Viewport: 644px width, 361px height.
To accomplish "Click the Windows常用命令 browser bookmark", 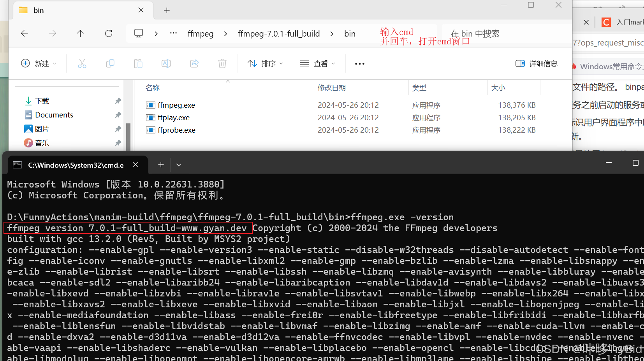I will tap(608, 67).
